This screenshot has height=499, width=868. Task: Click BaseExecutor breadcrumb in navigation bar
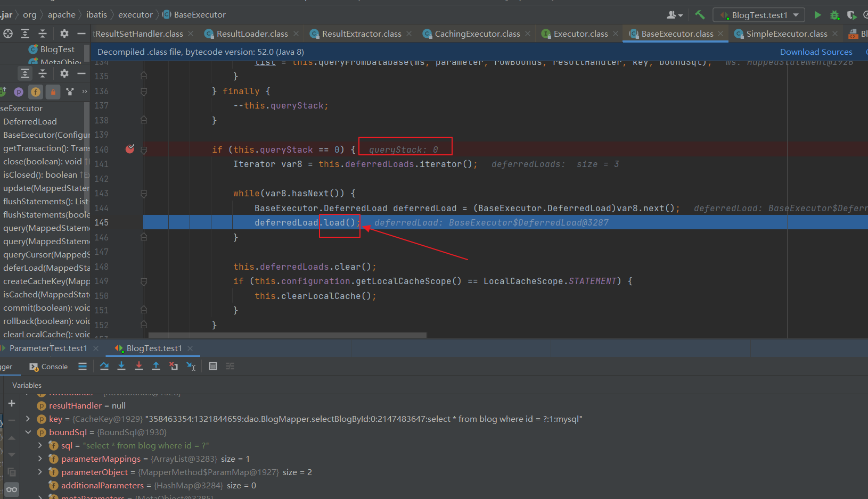click(194, 15)
